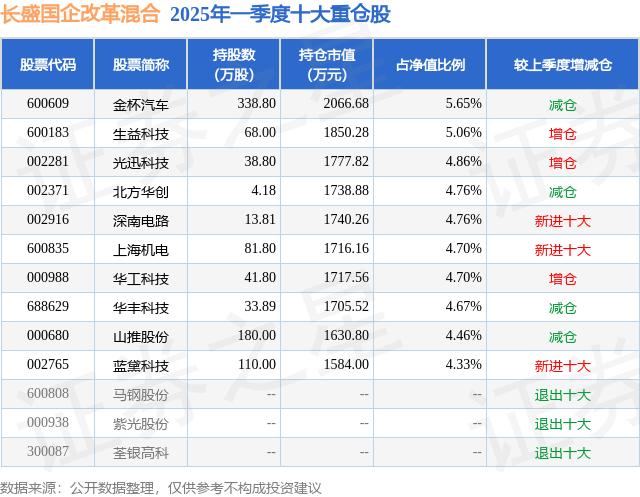Open 北方华创 stock entry

(x=141, y=192)
